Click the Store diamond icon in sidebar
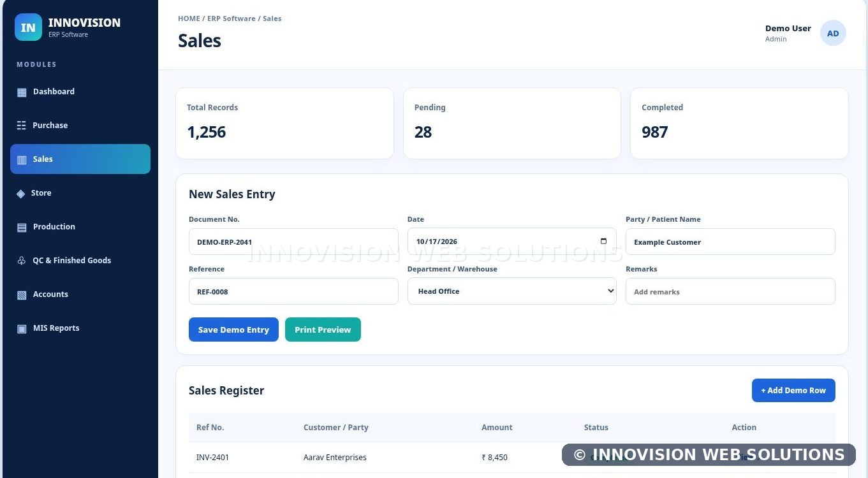Screen dimensions: 868x478 pyautogui.click(x=21, y=193)
